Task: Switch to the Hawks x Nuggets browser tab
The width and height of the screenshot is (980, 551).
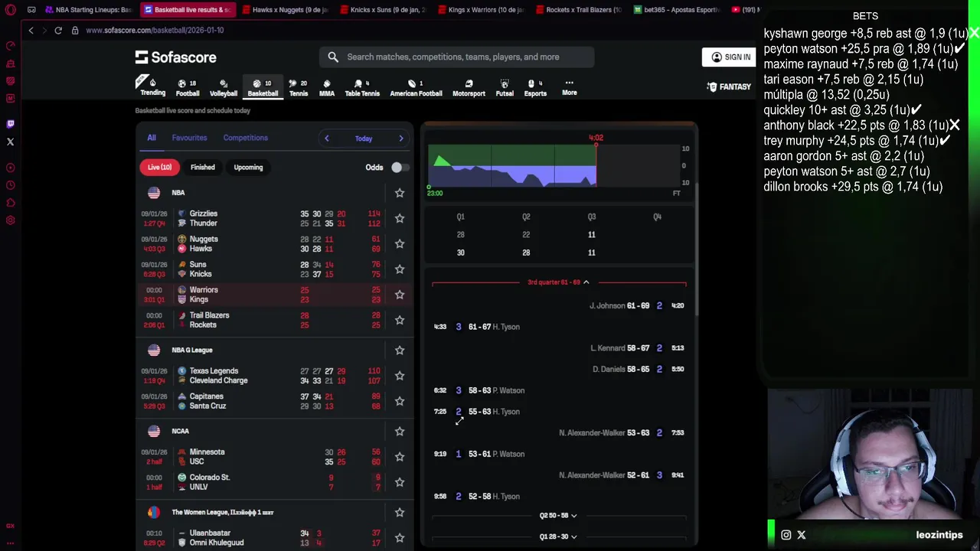Action: [x=285, y=9]
